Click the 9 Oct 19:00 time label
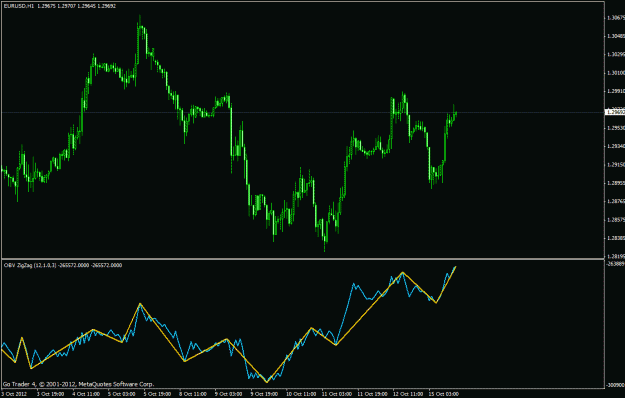The width and height of the screenshot is (625, 398). [x=264, y=394]
